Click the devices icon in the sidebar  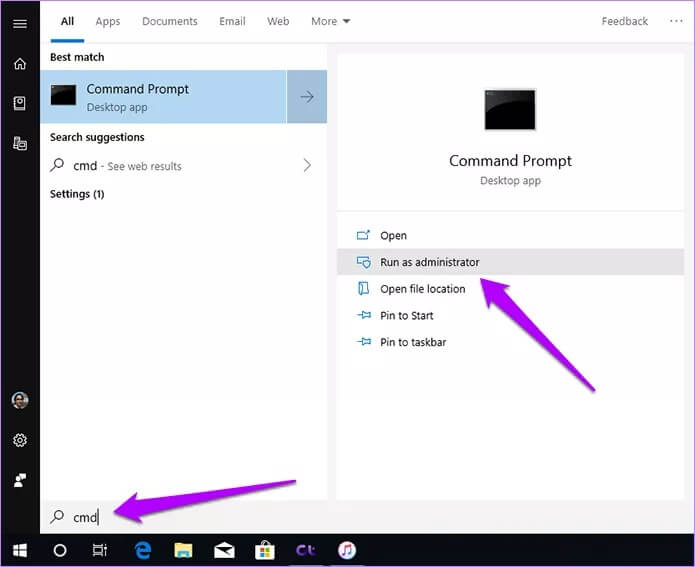coord(20,143)
